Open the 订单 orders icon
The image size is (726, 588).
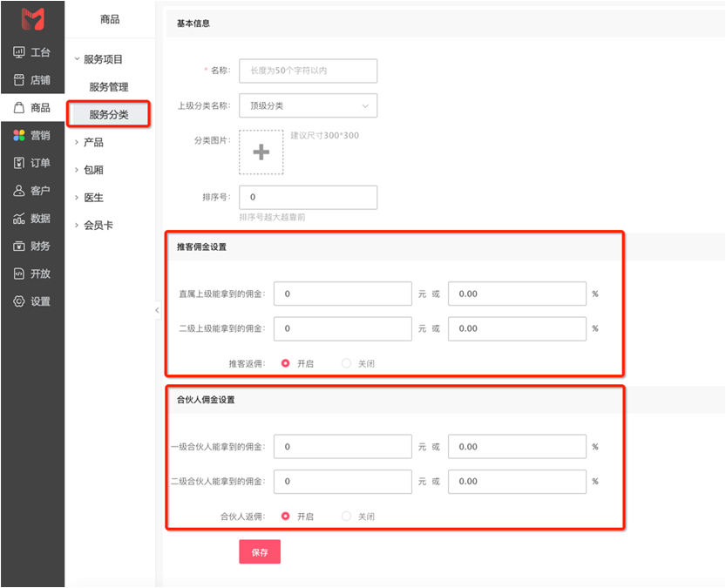pos(19,163)
